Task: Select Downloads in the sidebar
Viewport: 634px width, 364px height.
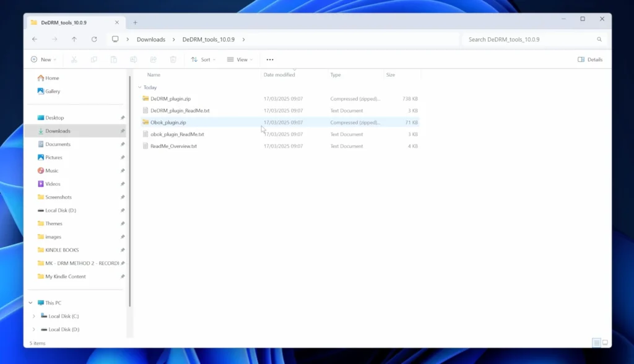Action: (58, 131)
